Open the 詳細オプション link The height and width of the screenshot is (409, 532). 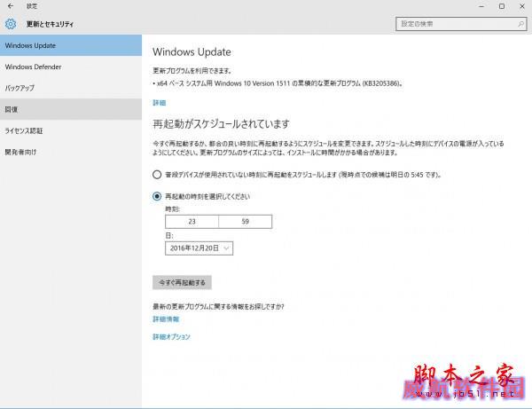(171, 337)
